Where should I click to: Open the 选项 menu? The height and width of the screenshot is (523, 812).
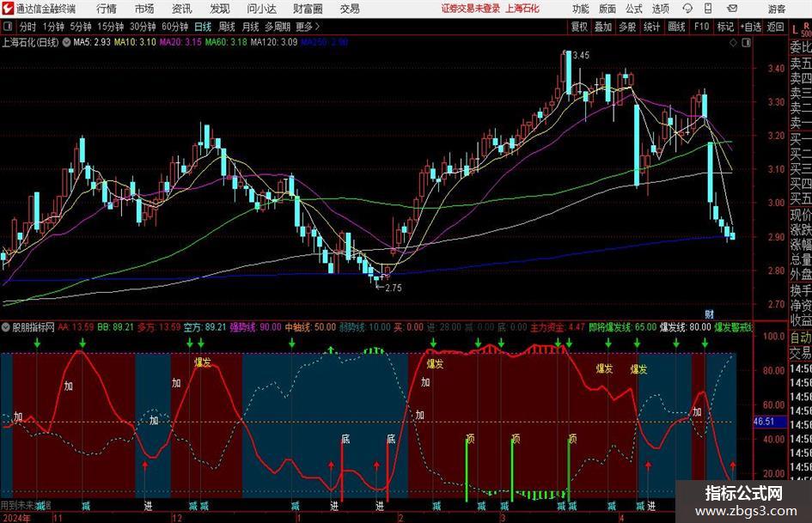(660, 9)
